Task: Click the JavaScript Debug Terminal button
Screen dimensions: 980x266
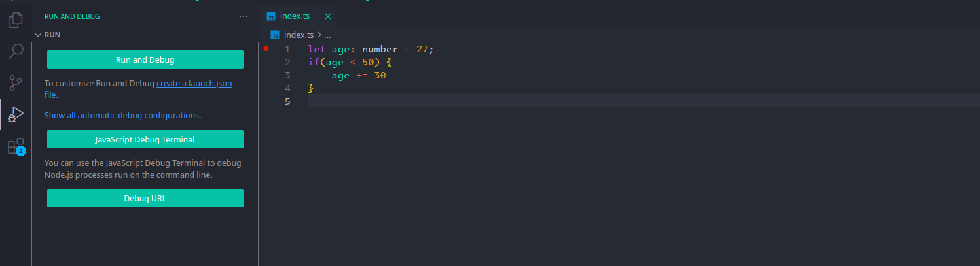Action: click(x=145, y=139)
